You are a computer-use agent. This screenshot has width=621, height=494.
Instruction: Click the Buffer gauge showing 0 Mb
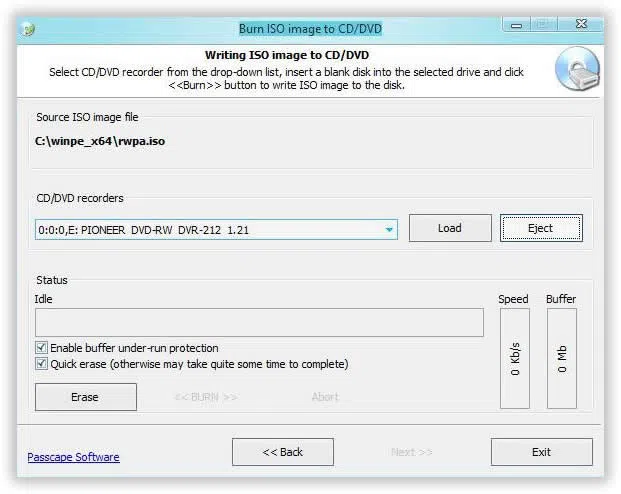click(x=561, y=358)
